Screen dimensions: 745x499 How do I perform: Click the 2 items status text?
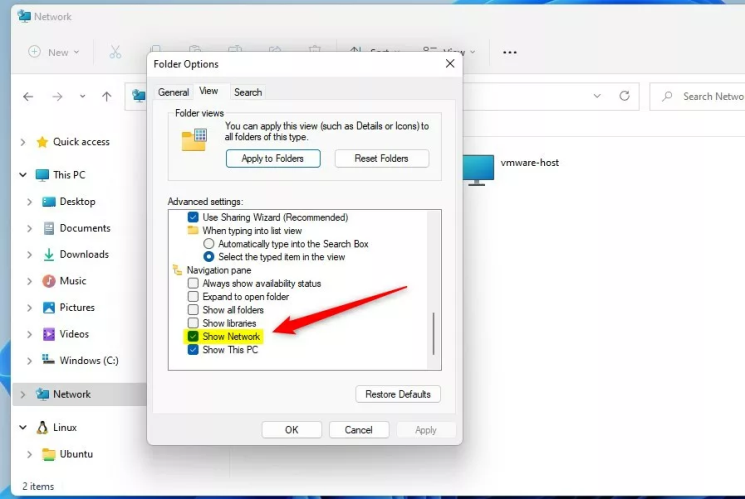point(38,486)
